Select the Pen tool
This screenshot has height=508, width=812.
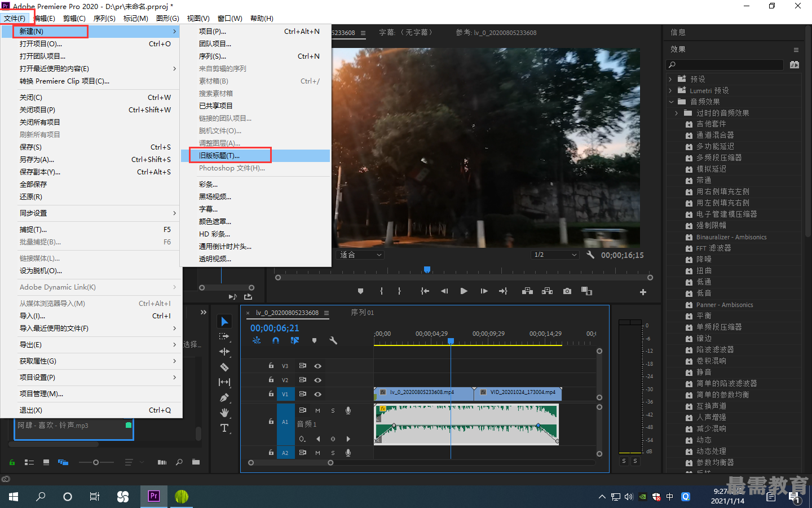coord(224,397)
